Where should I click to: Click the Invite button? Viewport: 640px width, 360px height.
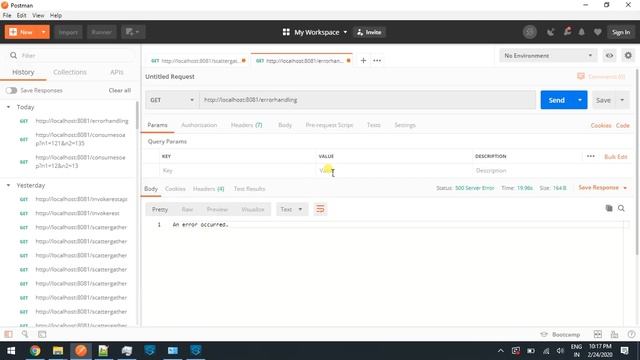(x=369, y=32)
